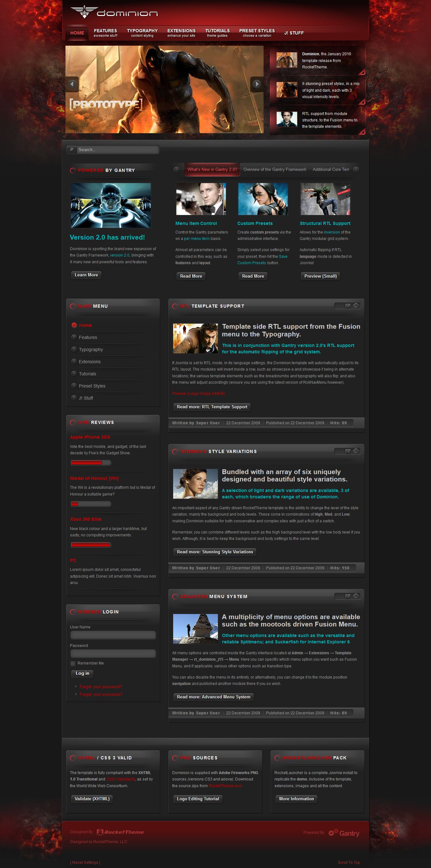Click the Dominion logo
The width and height of the screenshot is (431, 868).
click(114, 12)
